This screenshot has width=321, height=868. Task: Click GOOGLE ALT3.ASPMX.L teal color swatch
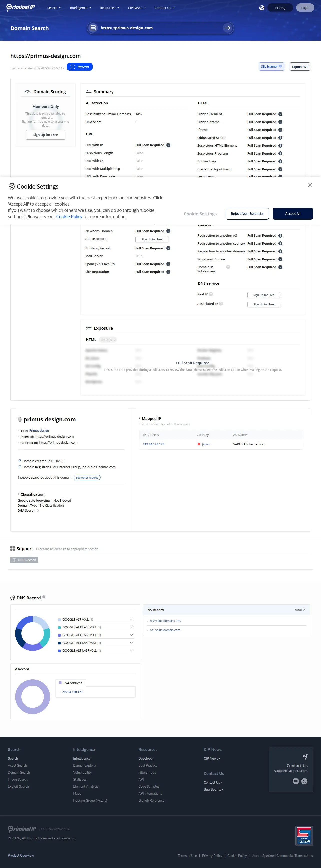(59, 627)
